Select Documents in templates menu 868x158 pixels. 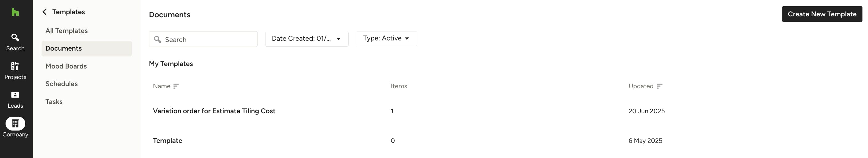(64, 48)
